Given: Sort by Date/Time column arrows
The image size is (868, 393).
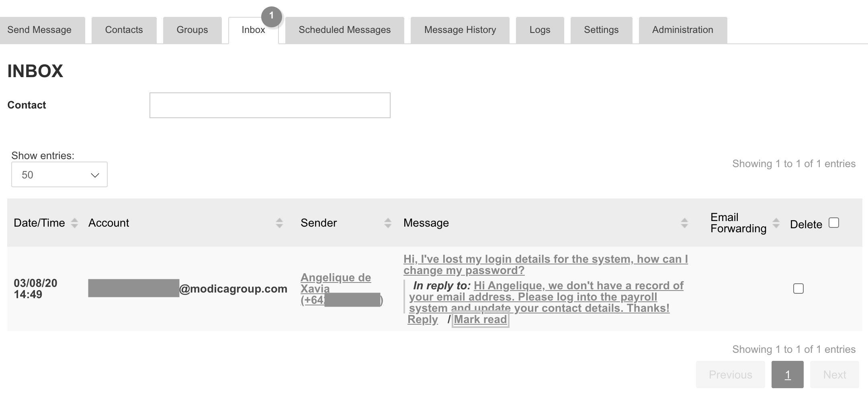Looking at the screenshot, I should point(74,223).
